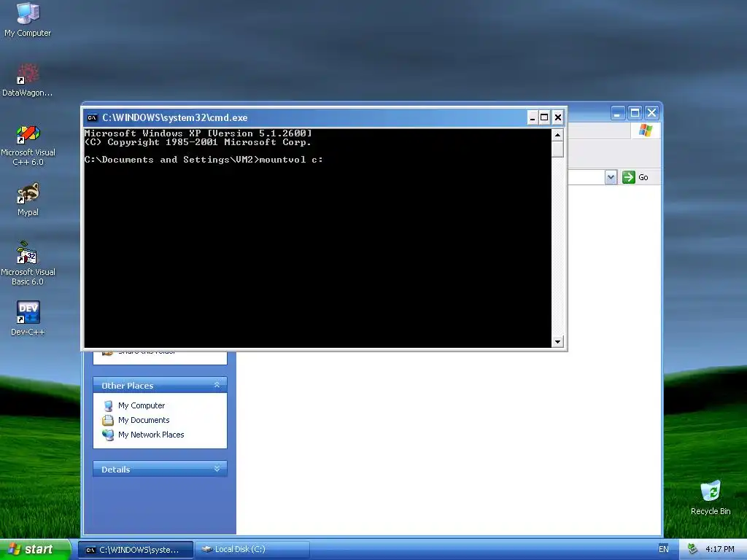The image size is (747, 560).
Task: Click the cmd vertical scrollbar thumb
Action: click(x=557, y=149)
